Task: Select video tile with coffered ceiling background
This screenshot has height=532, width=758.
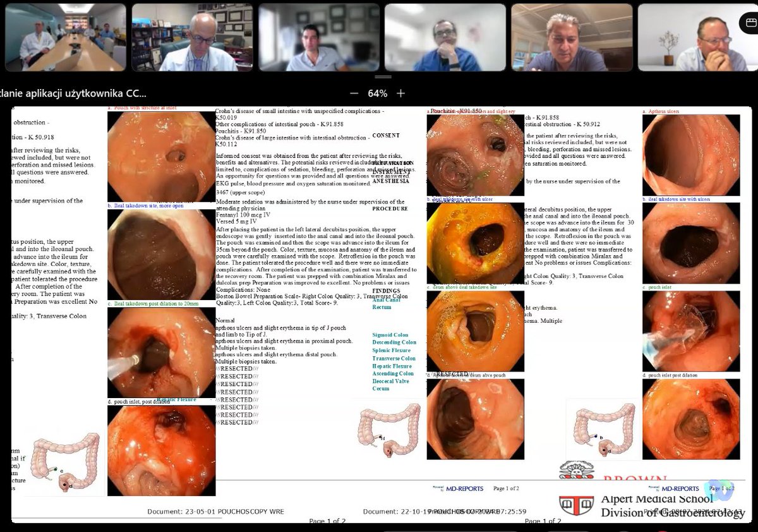Action: click(x=572, y=37)
